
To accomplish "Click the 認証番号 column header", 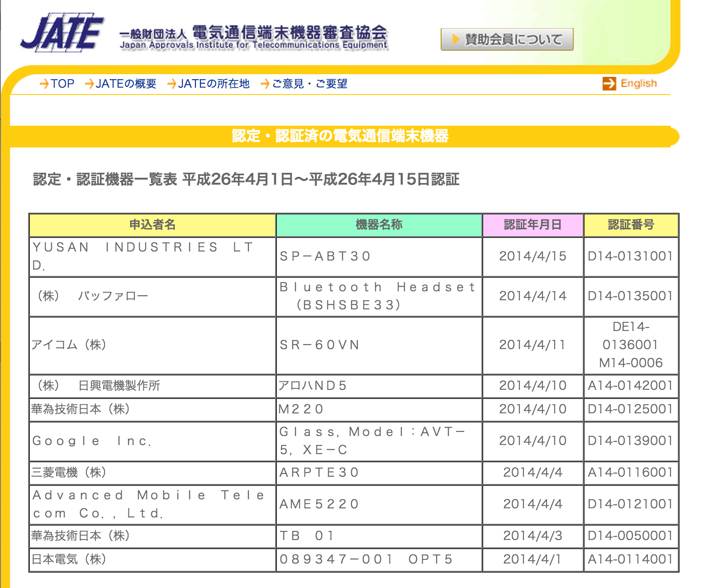I will 631,225.
